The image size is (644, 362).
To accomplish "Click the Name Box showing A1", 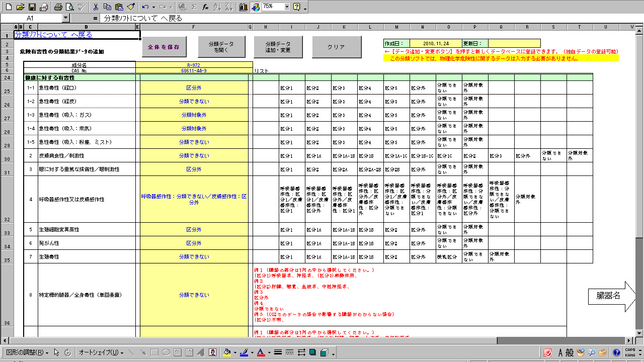I will (31, 18).
